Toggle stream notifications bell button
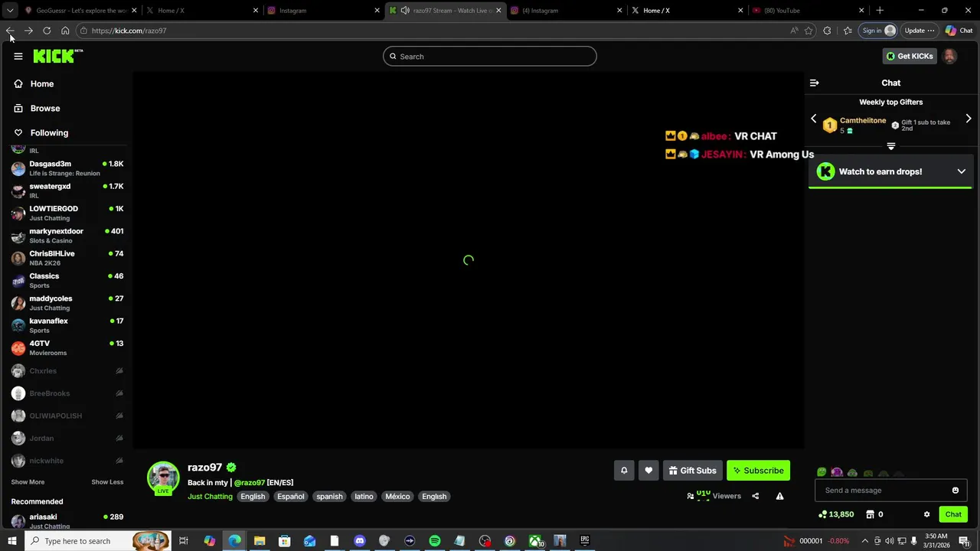This screenshot has height=551, width=980. coord(624,471)
